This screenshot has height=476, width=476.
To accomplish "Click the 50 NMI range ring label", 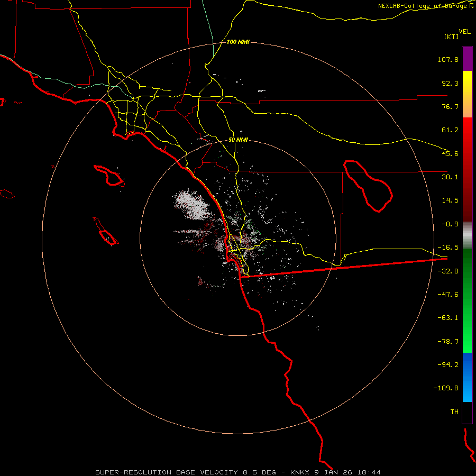I will pyautogui.click(x=238, y=140).
